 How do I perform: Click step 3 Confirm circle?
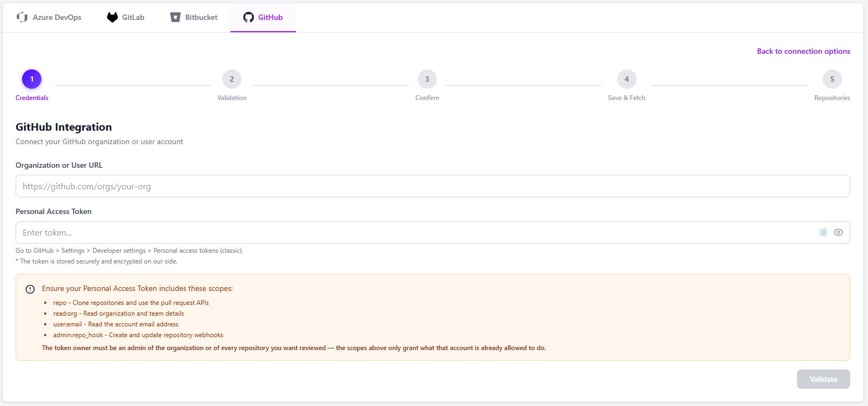pyautogui.click(x=427, y=79)
